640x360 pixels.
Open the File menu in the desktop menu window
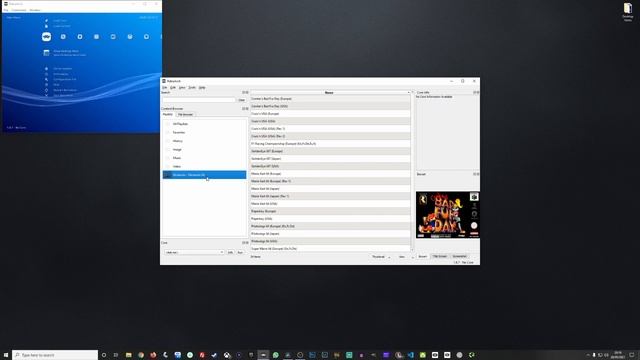(164, 87)
